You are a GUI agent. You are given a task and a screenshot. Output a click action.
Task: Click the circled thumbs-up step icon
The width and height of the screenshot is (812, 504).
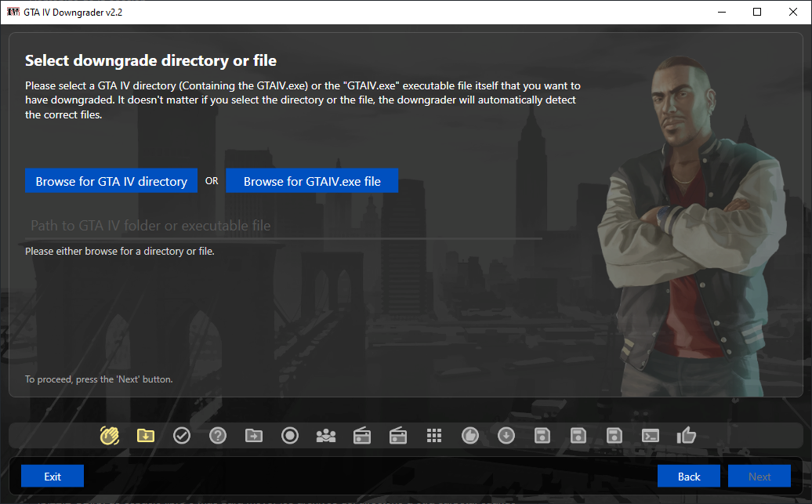click(x=470, y=436)
